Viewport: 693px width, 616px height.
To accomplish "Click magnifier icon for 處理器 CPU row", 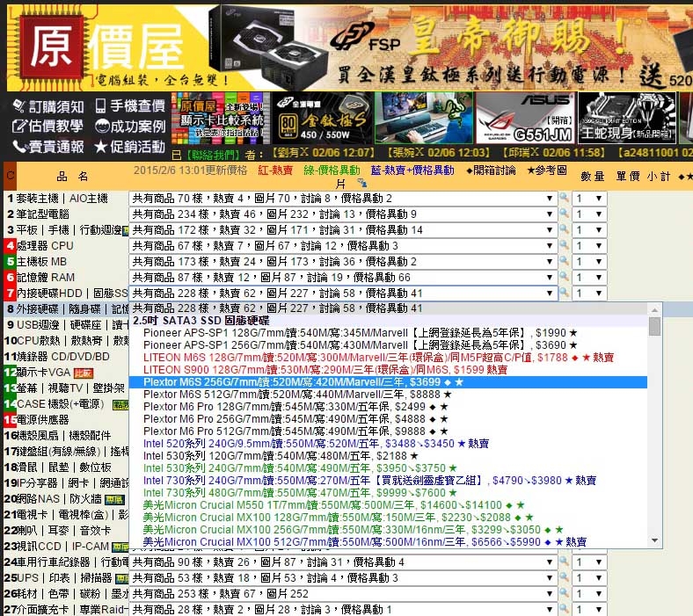I will 565,245.
